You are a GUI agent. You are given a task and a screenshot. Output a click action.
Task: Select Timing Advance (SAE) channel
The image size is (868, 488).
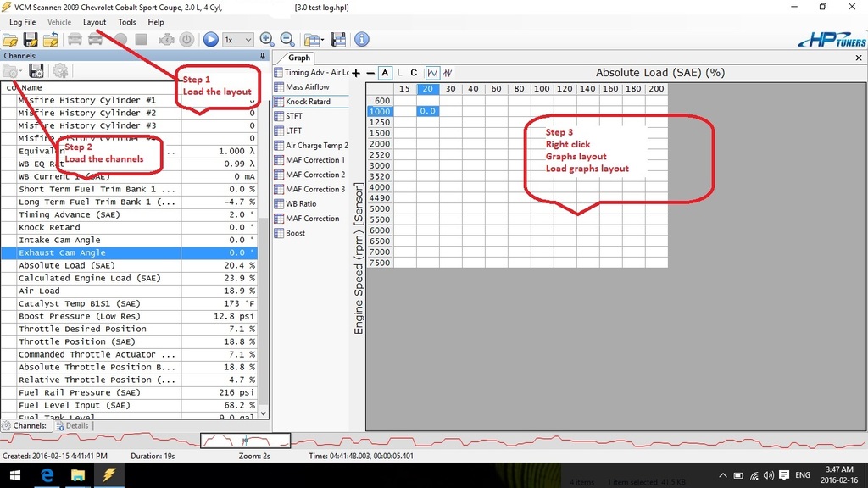[130, 214]
